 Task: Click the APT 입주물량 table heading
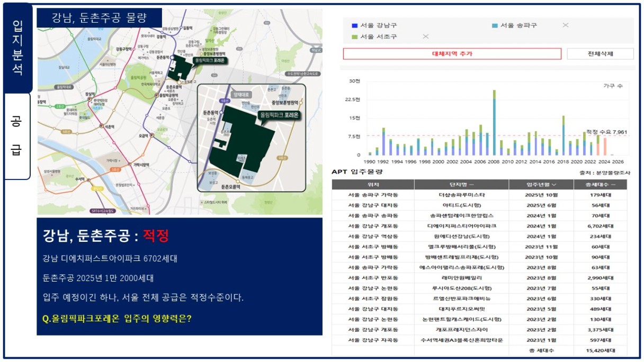[x=357, y=171]
